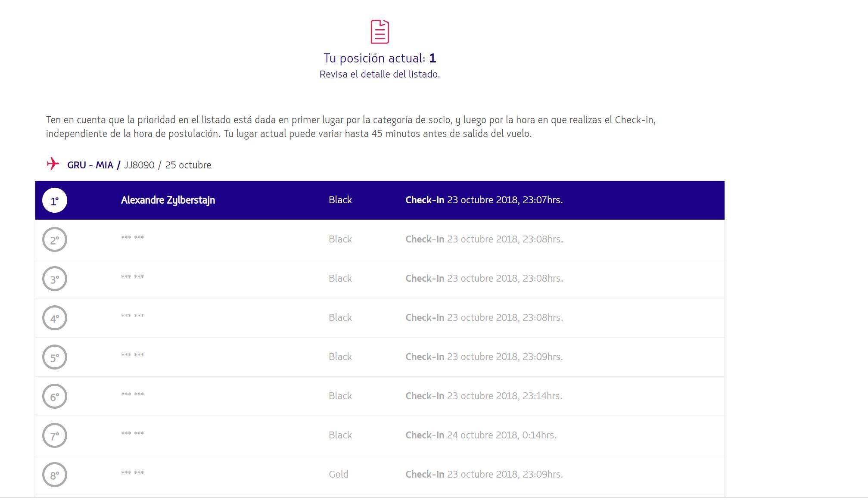
Task: Click the flight number JJ8090
Action: (139, 165)
